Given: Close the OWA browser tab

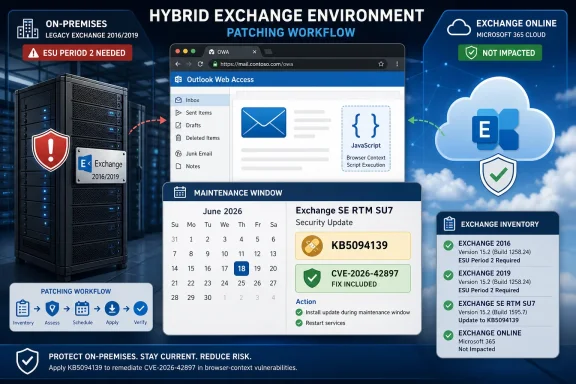Looking at the screenshot, I should pos(254,52).
